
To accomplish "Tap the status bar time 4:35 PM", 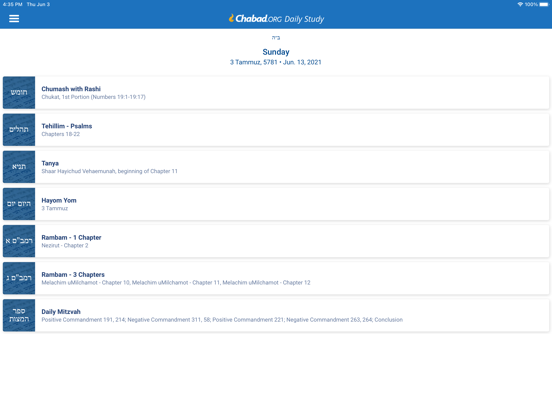I will tap(12, 4).
